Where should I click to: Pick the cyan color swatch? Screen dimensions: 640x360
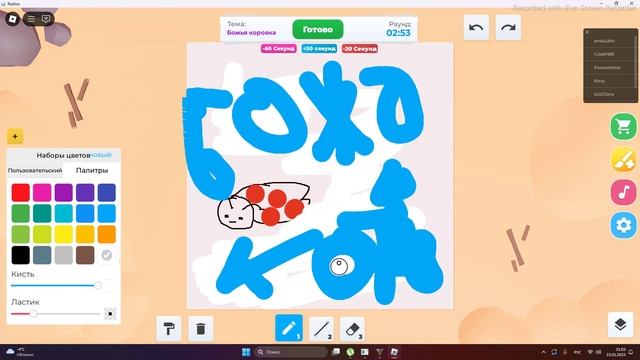pyautogui.click(x=64, y=213)
